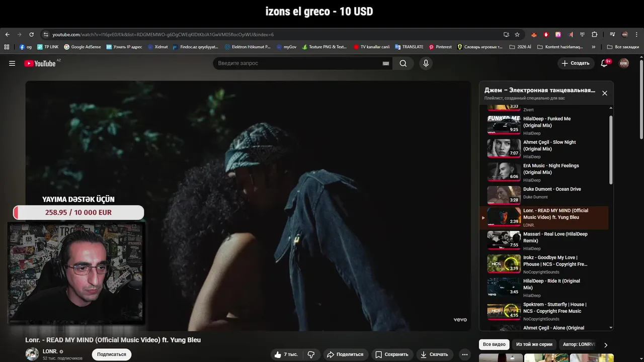Show hidden bookmarks with double chevron
The width and height of the screenshot is (644, 362).
(594, 47)
